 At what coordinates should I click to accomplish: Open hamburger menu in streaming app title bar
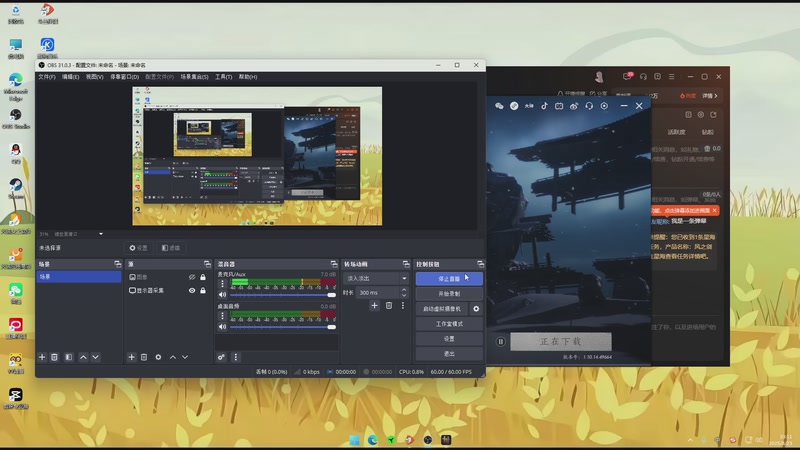671,77
